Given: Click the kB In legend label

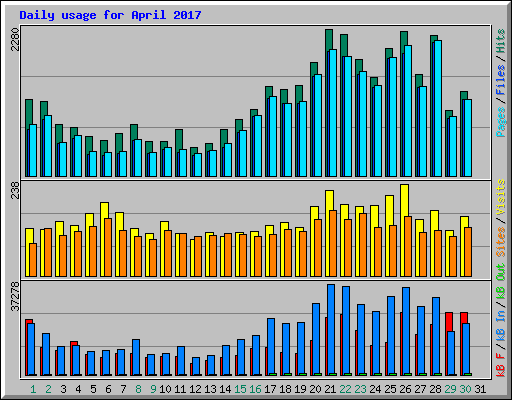Looking at the screenshot, I should [501, 325].
